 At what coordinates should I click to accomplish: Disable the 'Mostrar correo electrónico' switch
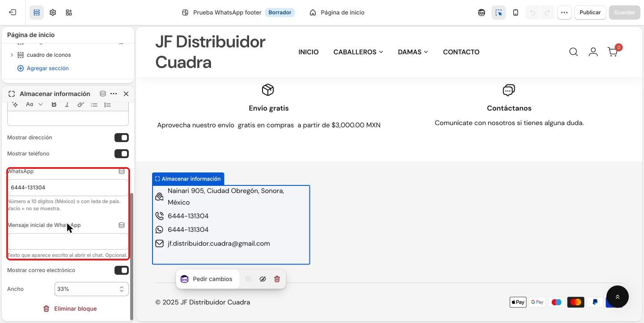click(122, 270)
